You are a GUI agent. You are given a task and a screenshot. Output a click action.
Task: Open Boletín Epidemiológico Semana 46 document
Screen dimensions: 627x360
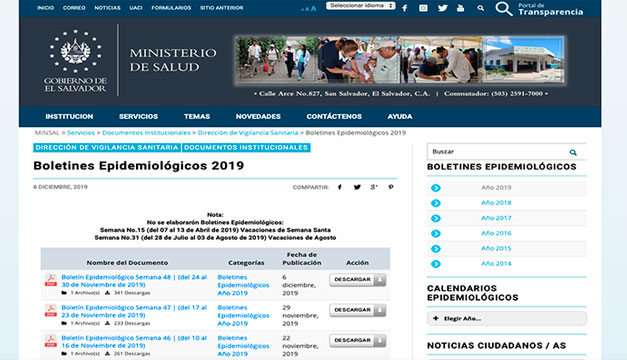click(134, 342)
